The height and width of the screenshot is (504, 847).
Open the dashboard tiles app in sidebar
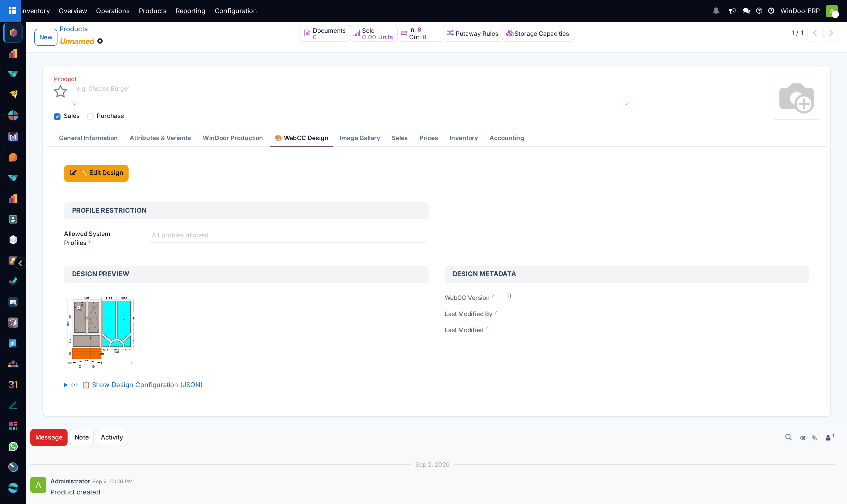pos(13,426)
